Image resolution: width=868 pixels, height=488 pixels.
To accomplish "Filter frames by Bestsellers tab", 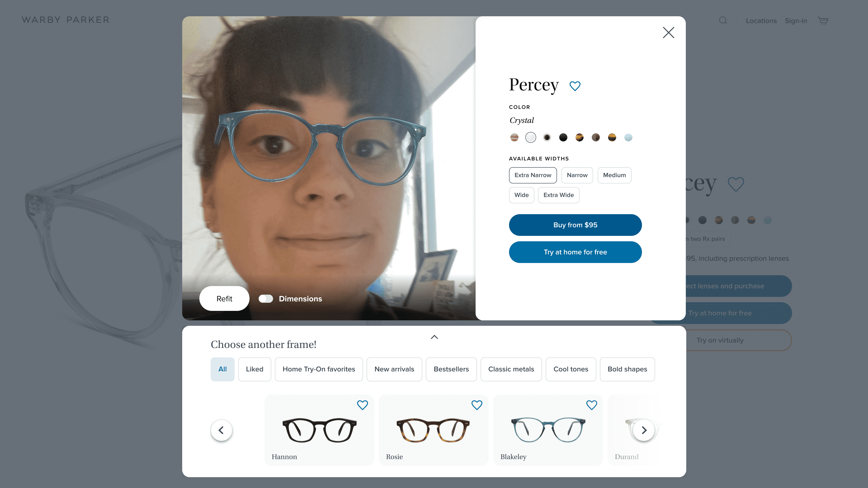I will (x=451, y=369).
